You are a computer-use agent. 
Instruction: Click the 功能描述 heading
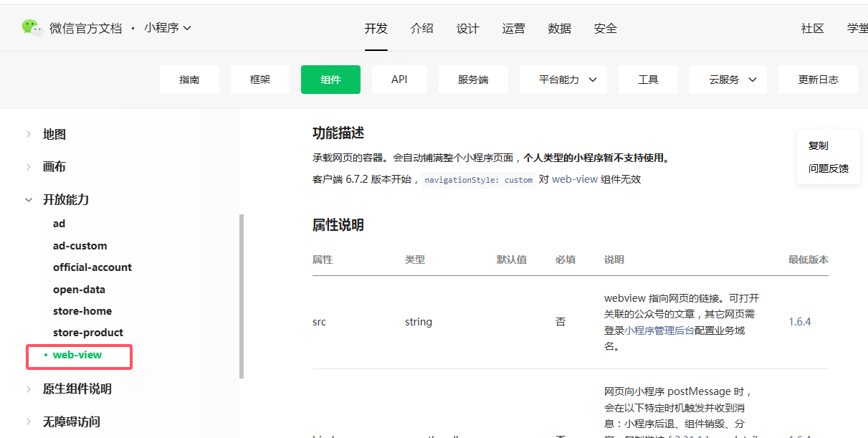coord(338,133)
